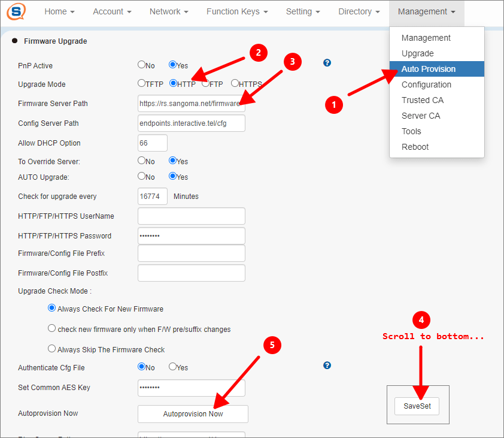Click the help icon beside PnP Active

click(x=327, y=62)
